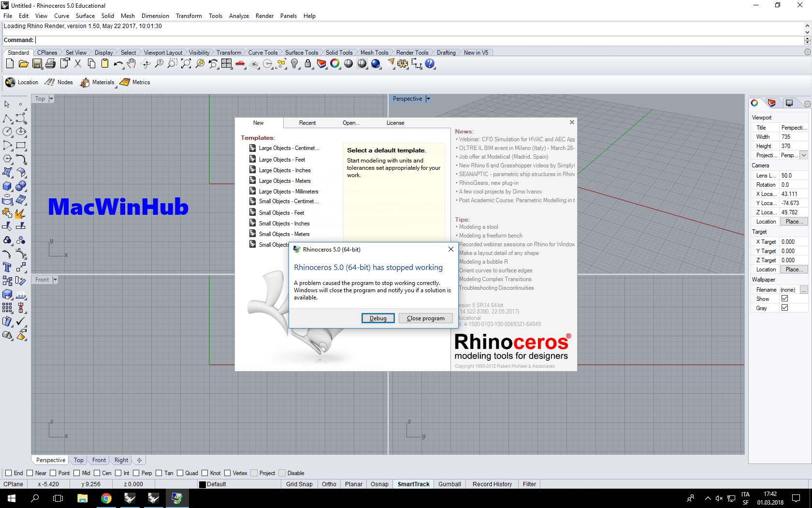Open File Explorer from the taskbar

coord(83,498)
